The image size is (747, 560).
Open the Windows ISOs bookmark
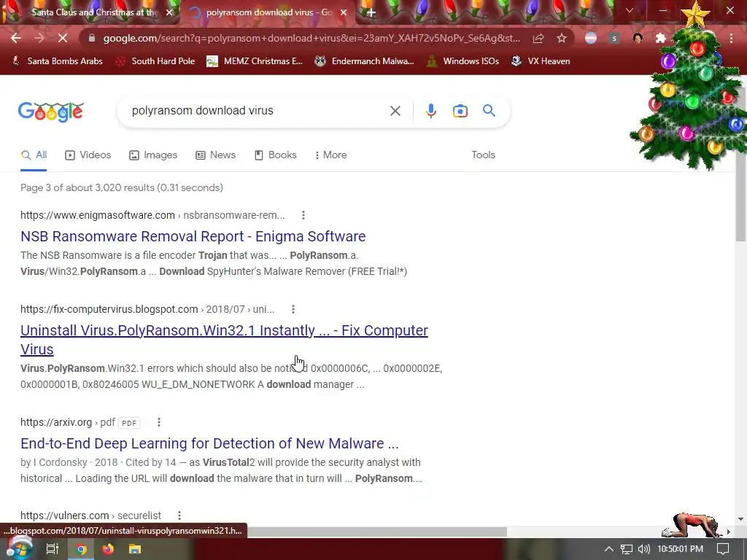(462, 61)
